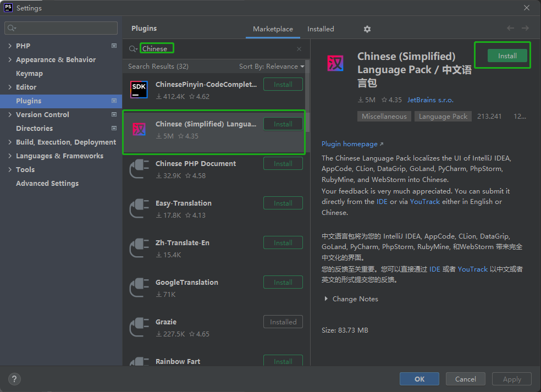Confirm settings with OK button
Screen dimensions: 541x392
coord(419,379)
